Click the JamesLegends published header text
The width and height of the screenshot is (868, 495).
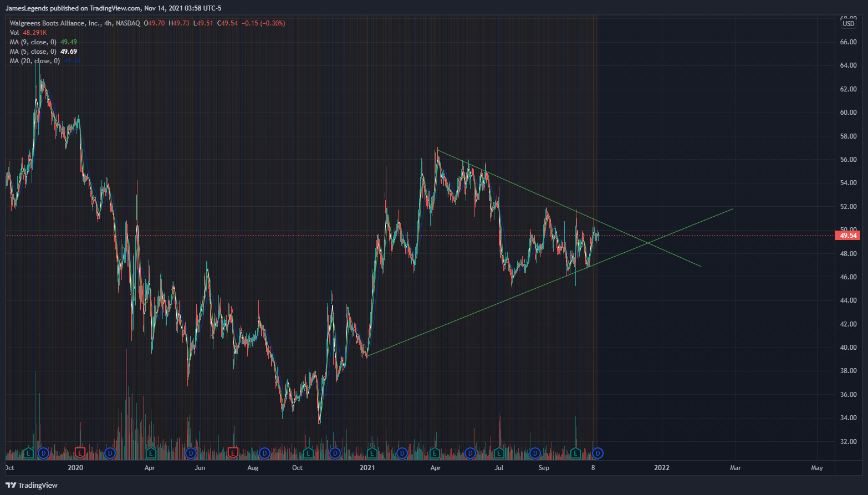pyautogui.click(x=114, y=8)
